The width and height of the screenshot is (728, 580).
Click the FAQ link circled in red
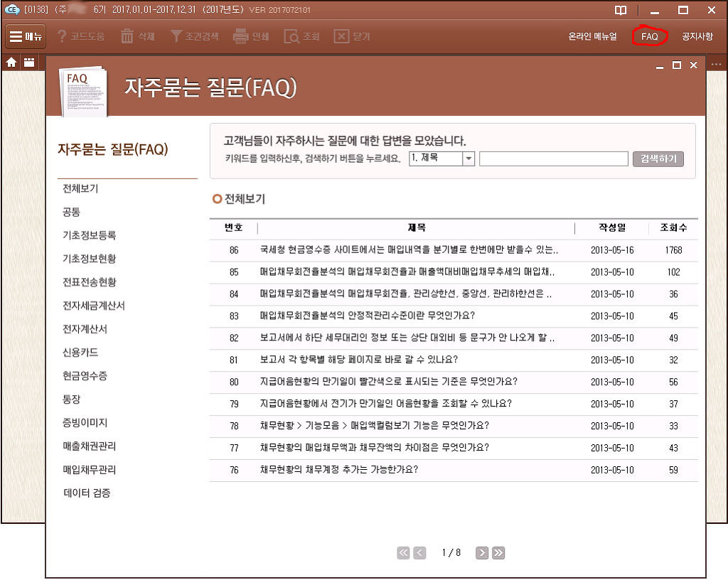pyautogui.click(x=649, y=36)
